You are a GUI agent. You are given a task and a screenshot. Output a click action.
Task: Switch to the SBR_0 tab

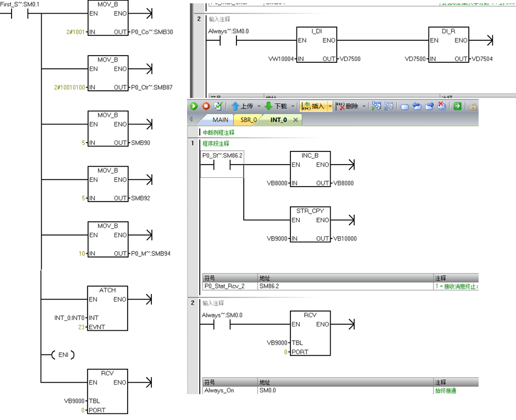coord(249,119)
